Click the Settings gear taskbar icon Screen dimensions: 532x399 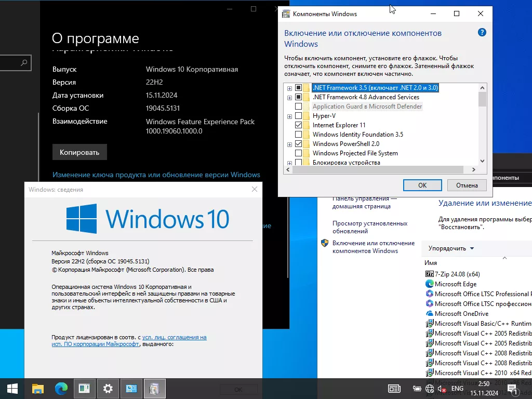coord(108,388)
